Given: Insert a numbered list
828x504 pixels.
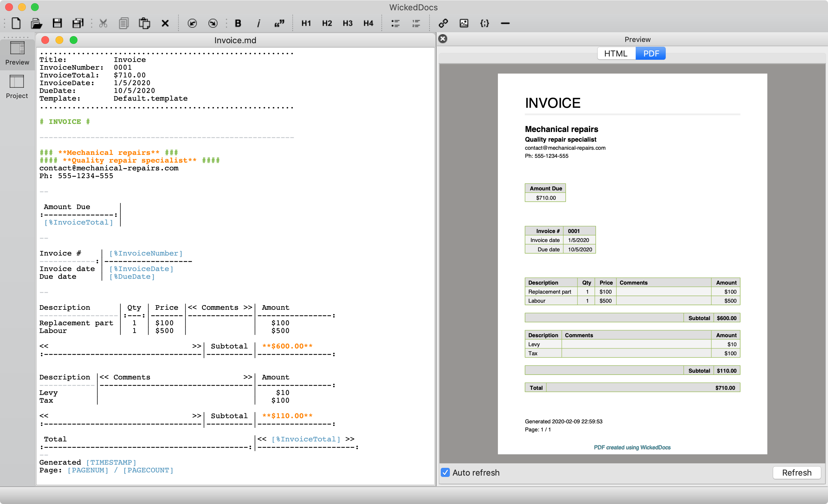Looking at the screenshot, I should pos(416,23).
